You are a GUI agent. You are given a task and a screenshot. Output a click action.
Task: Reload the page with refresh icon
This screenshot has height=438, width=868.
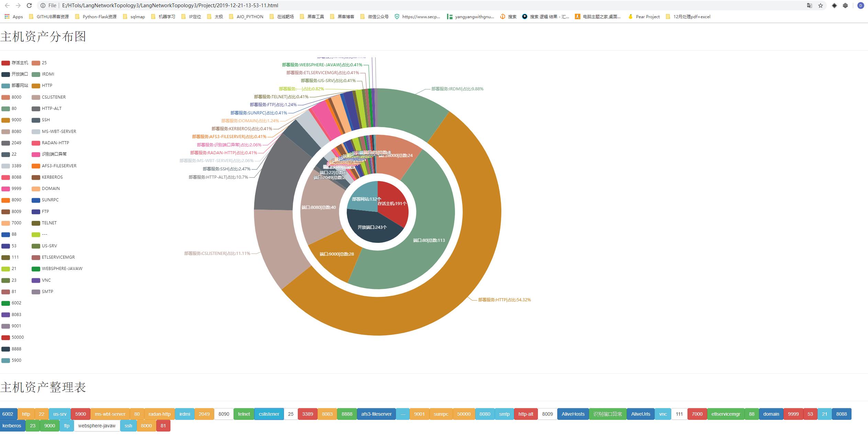pyautogui.click(x=29, y=5)
